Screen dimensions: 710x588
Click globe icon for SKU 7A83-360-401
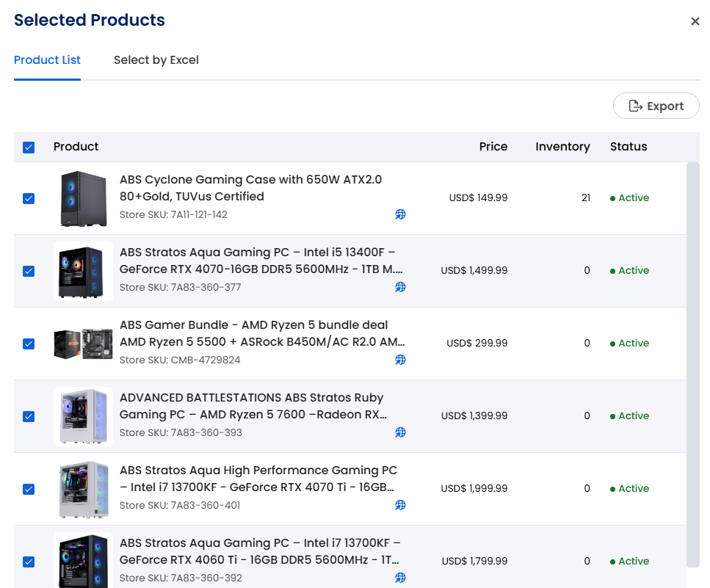[x=400, y=505]
